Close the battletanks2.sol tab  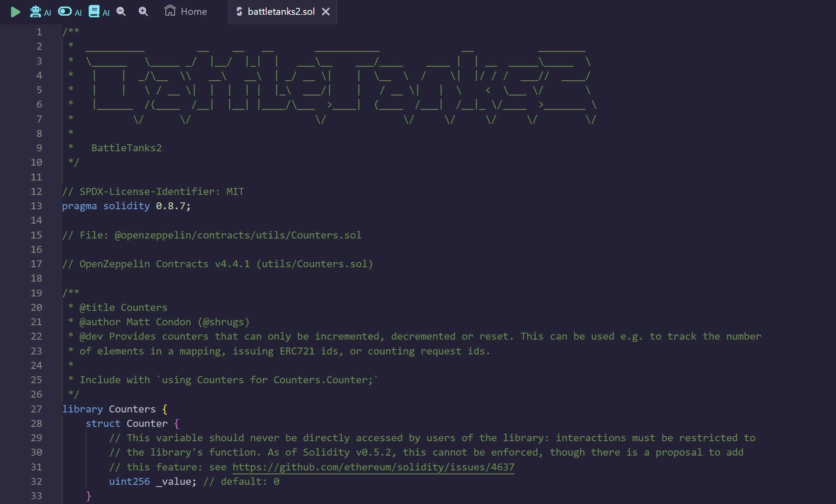[x=325, y=12]
